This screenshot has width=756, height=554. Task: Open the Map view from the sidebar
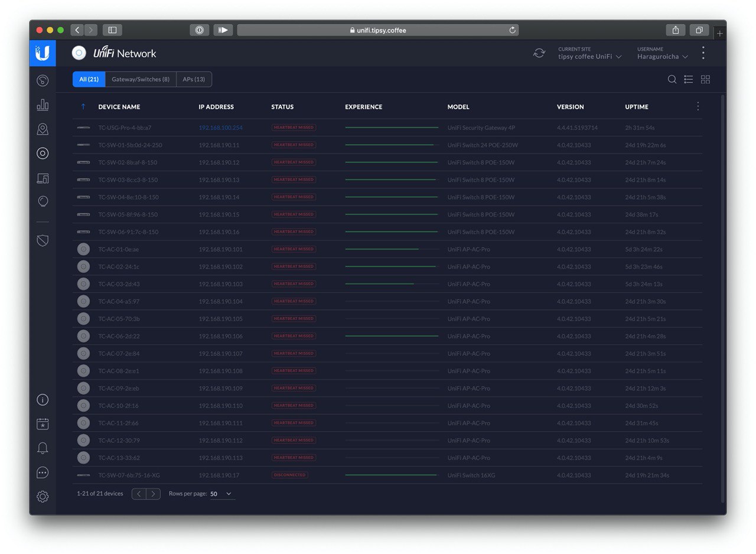tap(43, 129)
